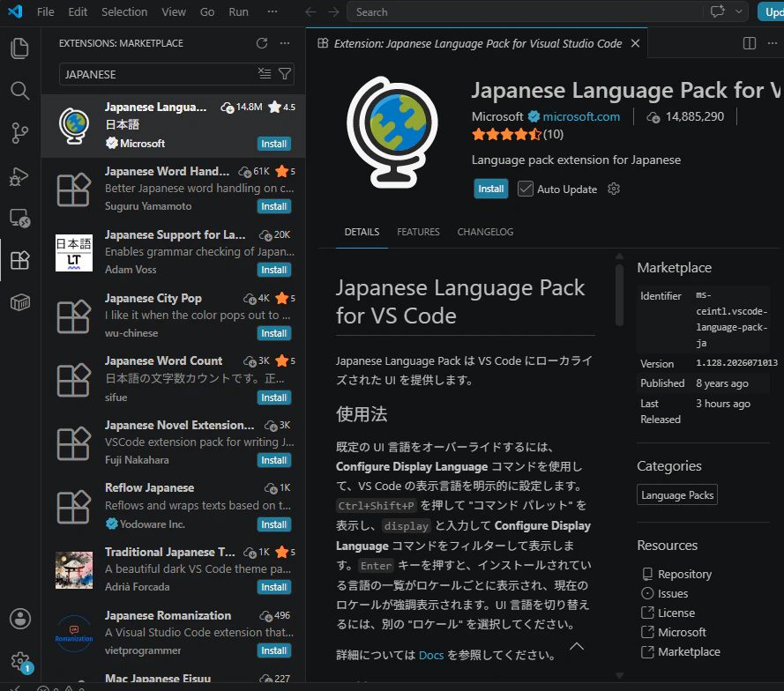Go forward in editor navigation history

point(333,12)
